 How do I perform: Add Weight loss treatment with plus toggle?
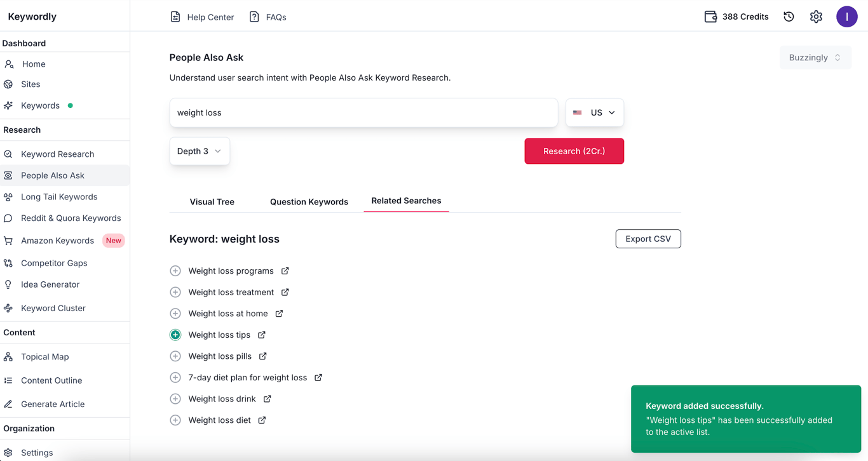click(x=175, y=292)
